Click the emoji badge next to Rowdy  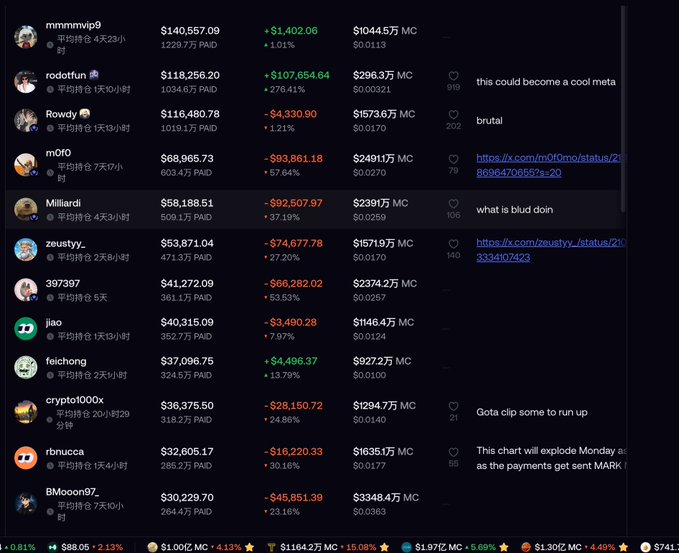click(x=85, y=113)
